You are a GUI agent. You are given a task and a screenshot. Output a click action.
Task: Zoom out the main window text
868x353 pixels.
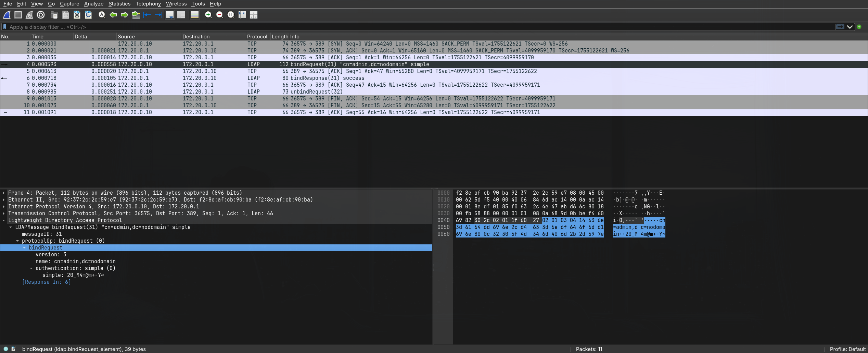click(x=220, y=15)
